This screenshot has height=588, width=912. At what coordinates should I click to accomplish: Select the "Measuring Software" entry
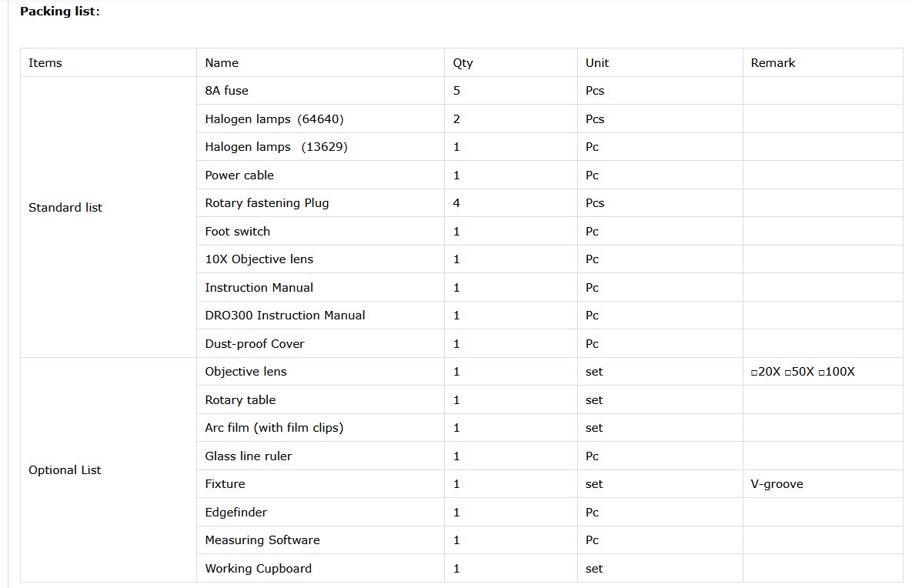(262, 540)
